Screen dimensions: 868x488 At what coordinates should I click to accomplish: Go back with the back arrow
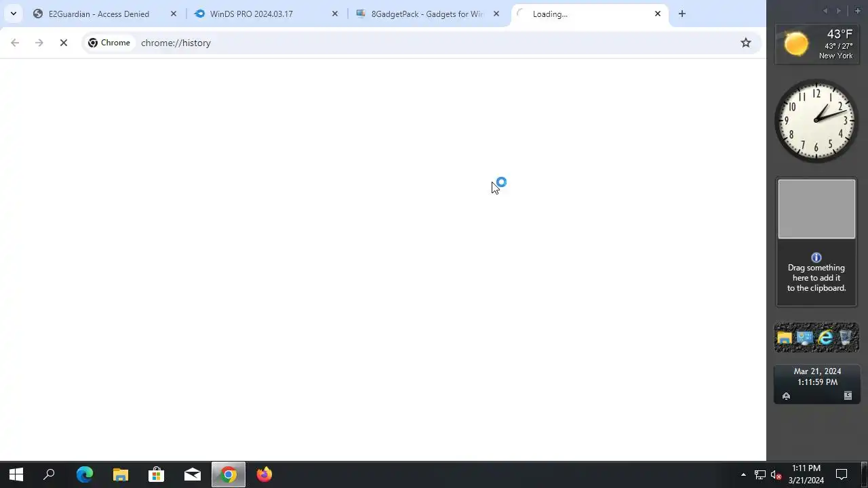(15, 43)
